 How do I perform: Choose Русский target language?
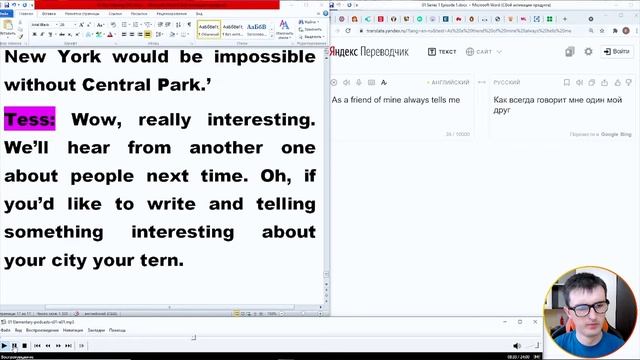(507, 82)
